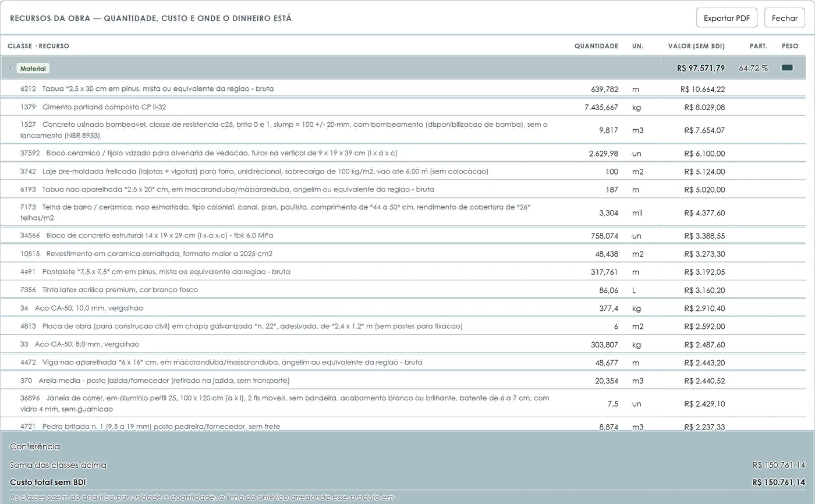815x504 pixels.
Task: Click the Quantidade column header
Action: (x=596, y=46)
